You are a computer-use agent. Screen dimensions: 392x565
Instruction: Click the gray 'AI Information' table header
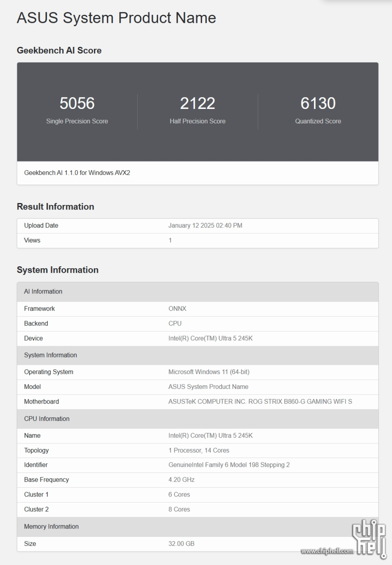[x=198, y=292]
